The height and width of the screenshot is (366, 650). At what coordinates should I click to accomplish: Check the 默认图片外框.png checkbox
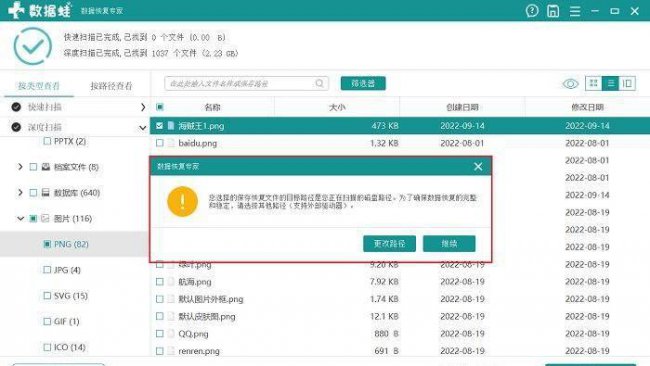(x=160, y=299)
